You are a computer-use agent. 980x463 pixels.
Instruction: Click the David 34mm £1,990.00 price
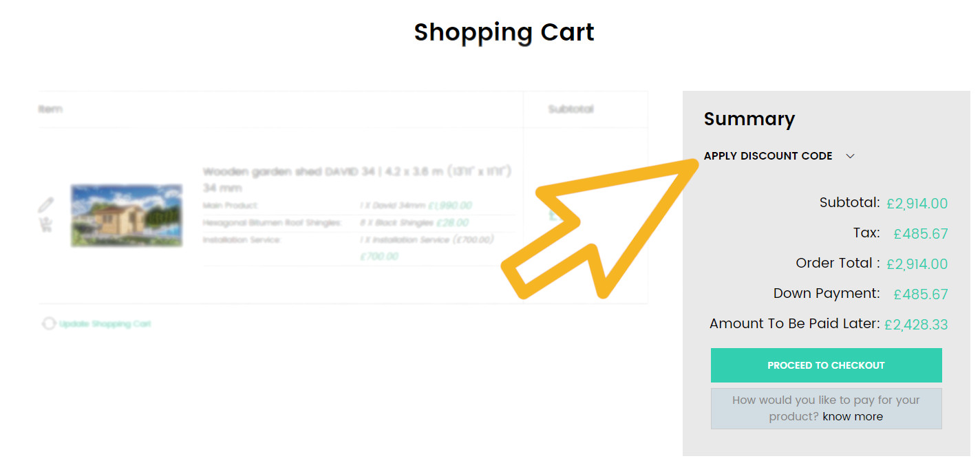tap(449, 206)
